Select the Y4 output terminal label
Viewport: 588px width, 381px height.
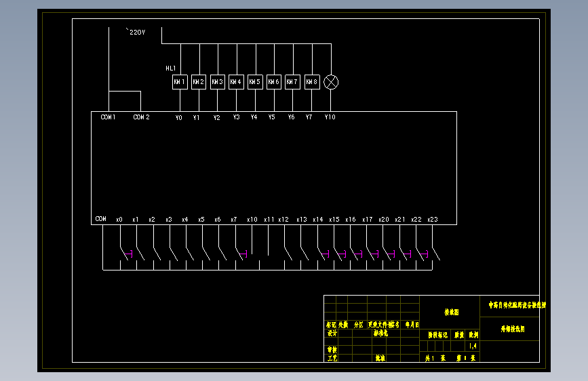click(x=254, y=117)
